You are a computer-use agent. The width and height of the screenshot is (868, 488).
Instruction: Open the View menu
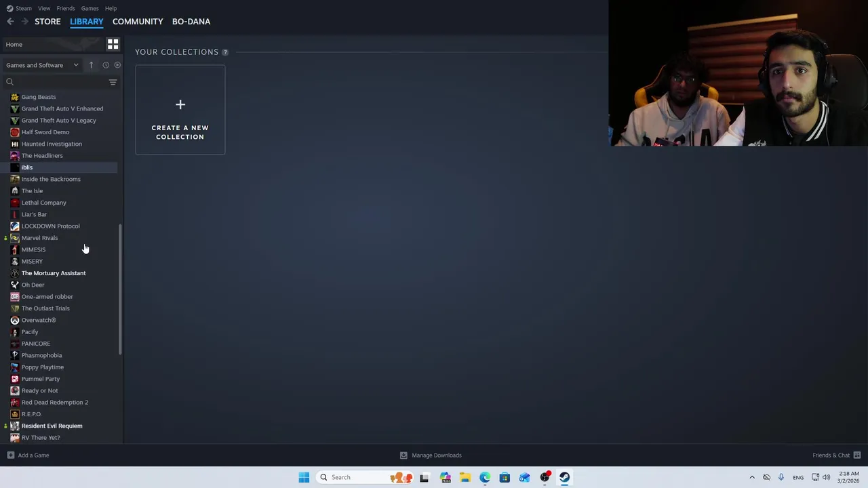pyautogui.click(x=44, y=8)
